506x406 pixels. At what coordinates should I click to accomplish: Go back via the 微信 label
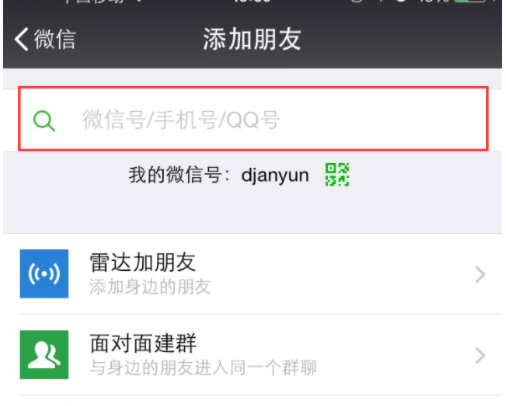pyautogui.click(x=55, y=39)
